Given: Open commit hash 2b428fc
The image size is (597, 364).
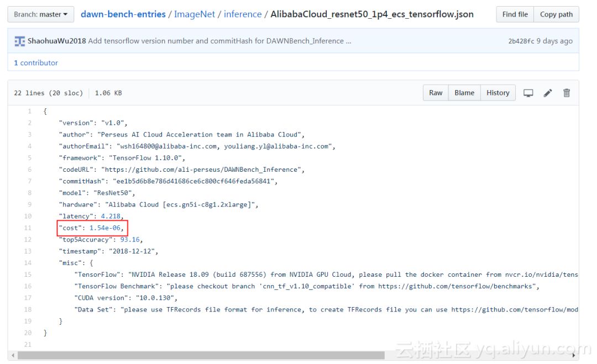Looking at the screenshot, I should coord(521,41).
